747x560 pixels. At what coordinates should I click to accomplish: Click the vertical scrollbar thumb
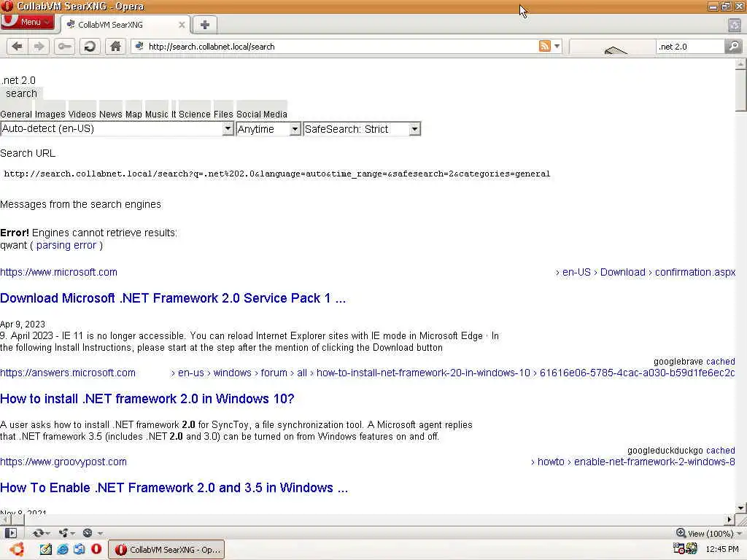(740, 90)
